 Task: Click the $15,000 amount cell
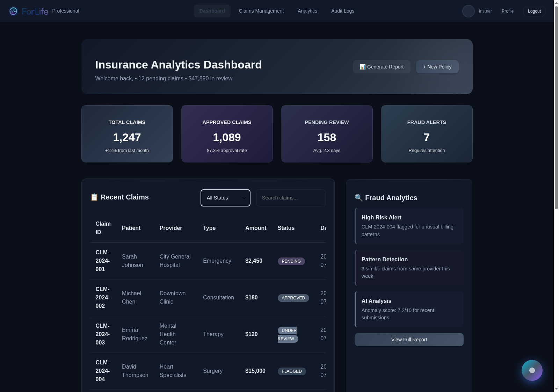click(x=255, y=371)
